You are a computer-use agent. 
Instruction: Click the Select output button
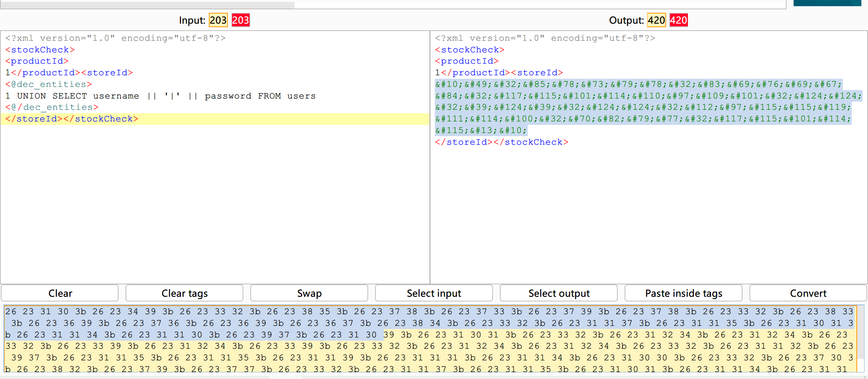pos(559,293)
